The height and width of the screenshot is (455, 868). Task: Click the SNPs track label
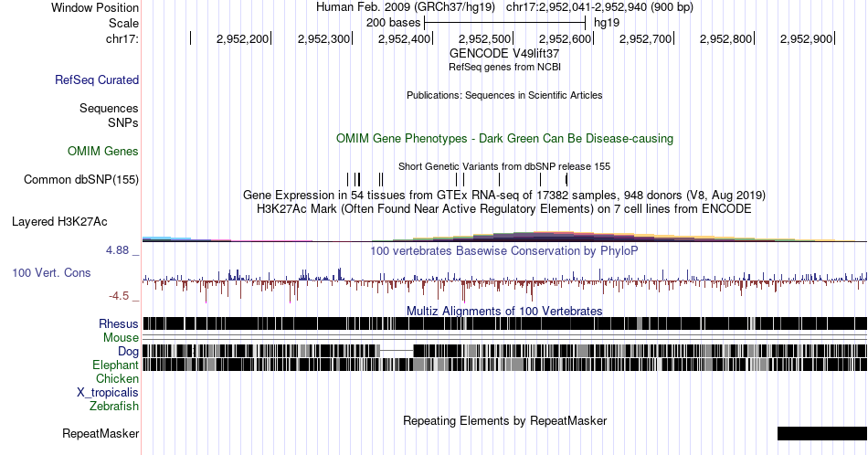pos(123,122)
